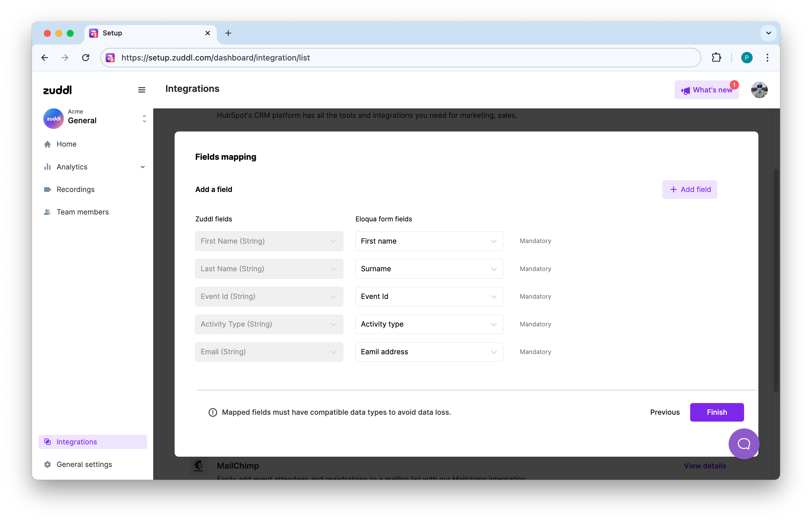Click the browser back arrow
812x522 pixels.
click(x=45, y=58)
